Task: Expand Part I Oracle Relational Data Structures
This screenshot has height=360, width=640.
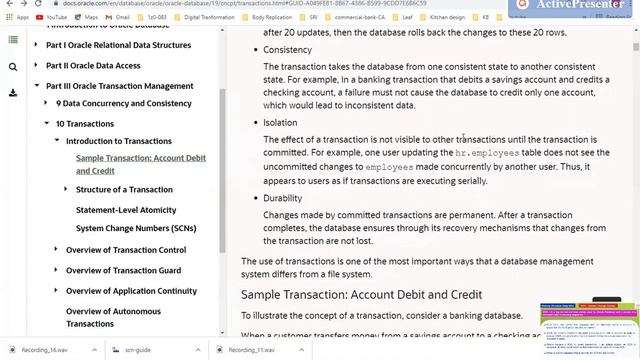Action: tap(36, 44)
